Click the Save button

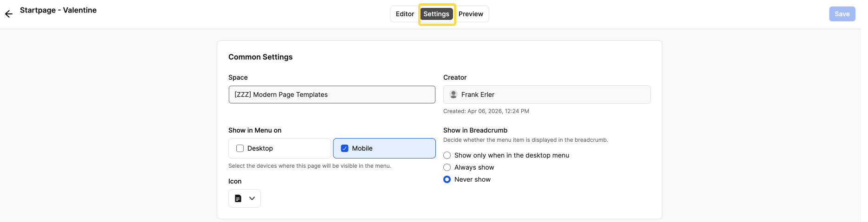click(x=842, y=14)
